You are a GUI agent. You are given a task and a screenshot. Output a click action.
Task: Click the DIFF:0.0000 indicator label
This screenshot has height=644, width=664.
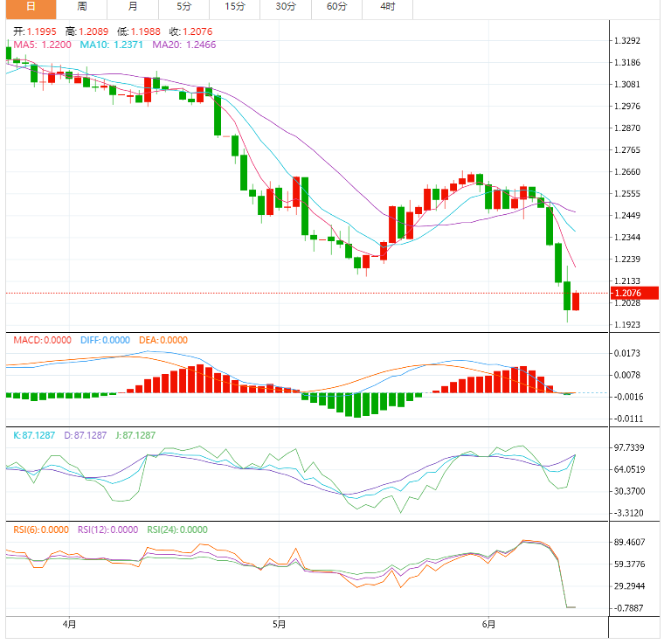[x=105, y=341]
